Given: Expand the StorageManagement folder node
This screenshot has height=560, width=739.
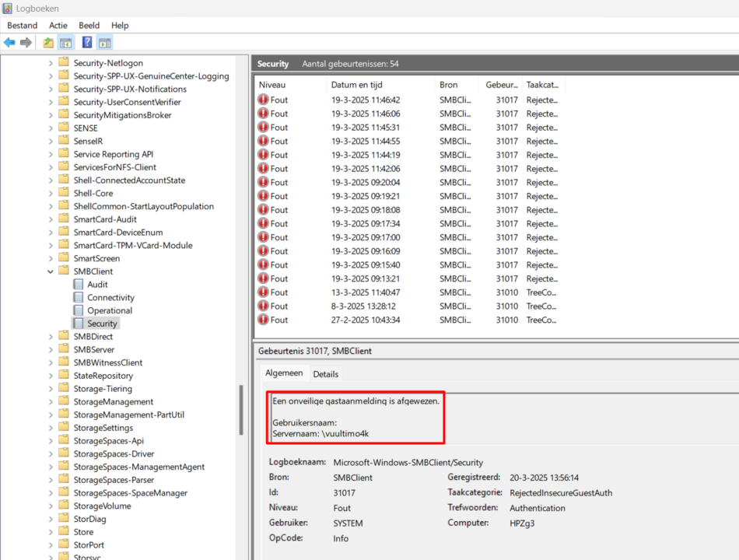Looking at the screenshot, I should point(51,402).
